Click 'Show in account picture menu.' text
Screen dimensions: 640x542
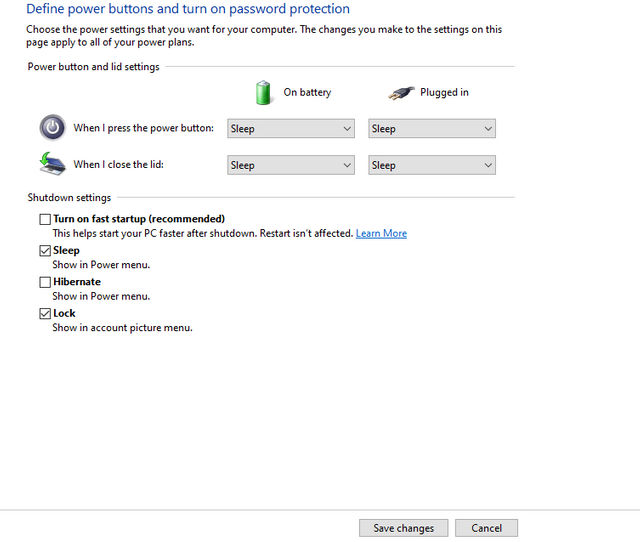[122, 328]
